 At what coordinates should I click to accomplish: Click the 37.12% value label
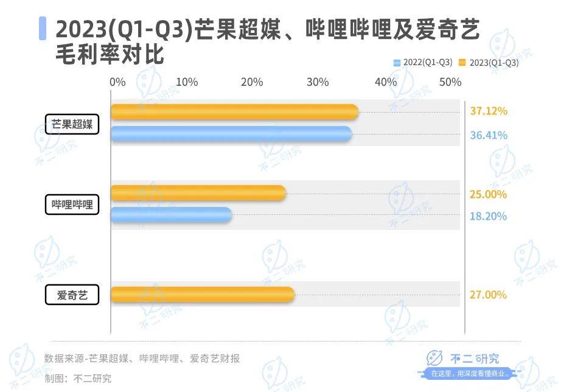489,111
